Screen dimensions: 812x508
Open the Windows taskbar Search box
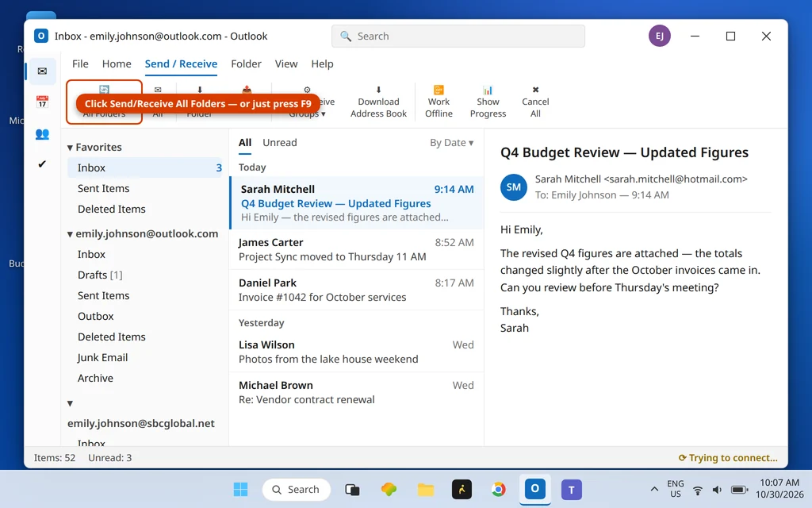pos(297,489)
